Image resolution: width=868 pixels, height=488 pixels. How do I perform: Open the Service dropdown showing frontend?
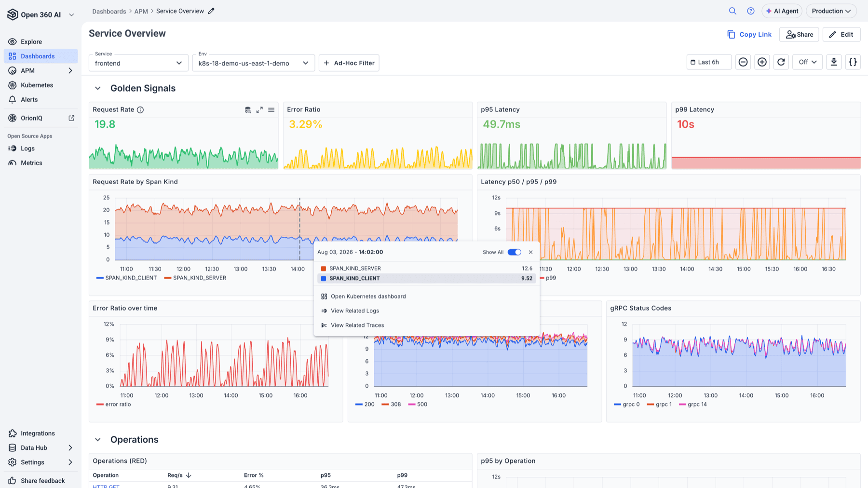(x=138, y=63)
